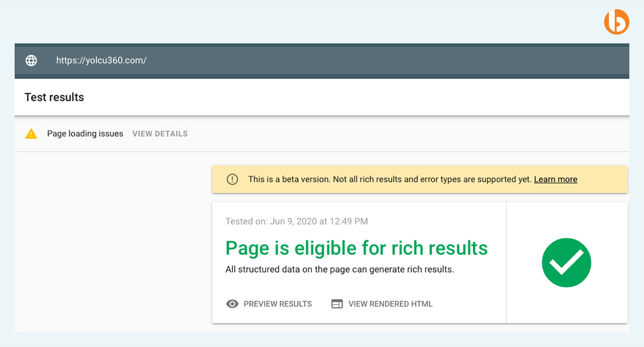Click the yellow warning triangle icon
The width and height of the screenshot is (644, 347).
31,133
